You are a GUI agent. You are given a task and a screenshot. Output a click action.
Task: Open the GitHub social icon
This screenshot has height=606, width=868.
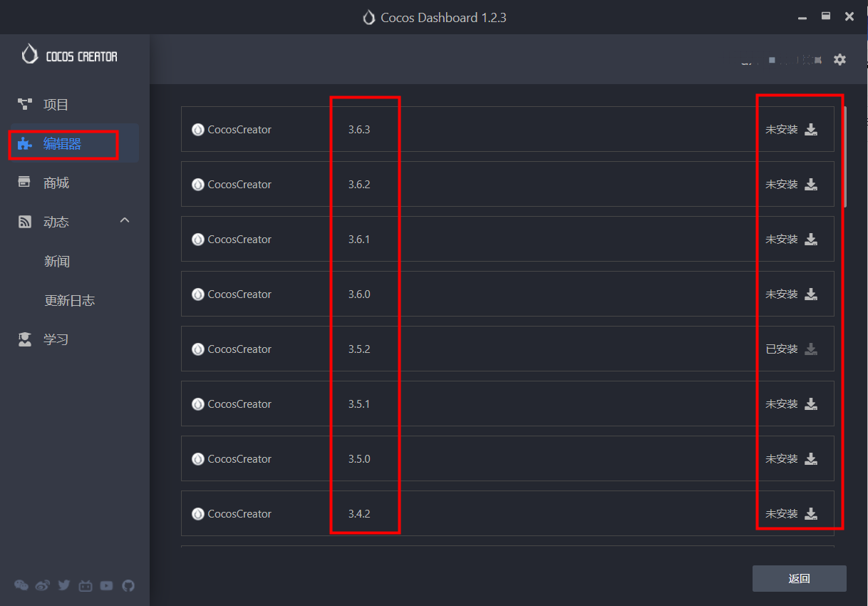(x=128, y=585)
